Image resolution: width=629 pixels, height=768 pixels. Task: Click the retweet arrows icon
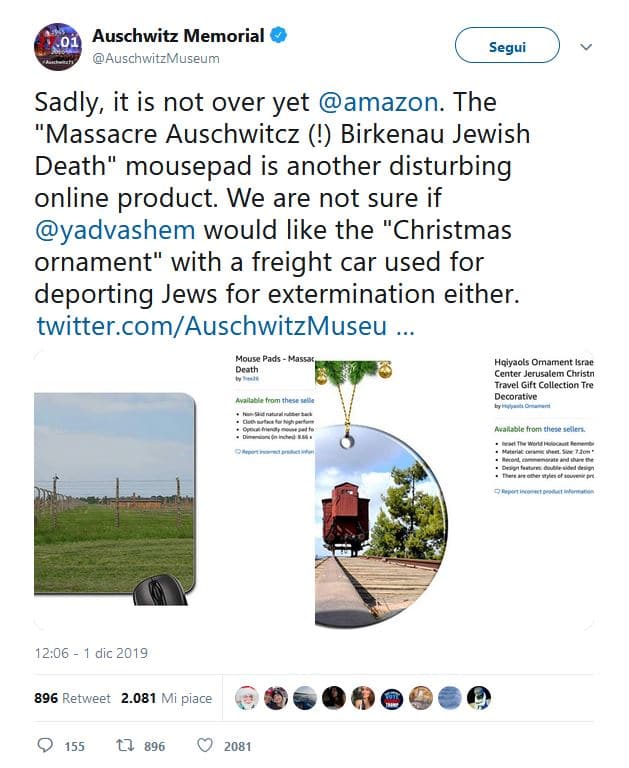click(x=124, y=745)
